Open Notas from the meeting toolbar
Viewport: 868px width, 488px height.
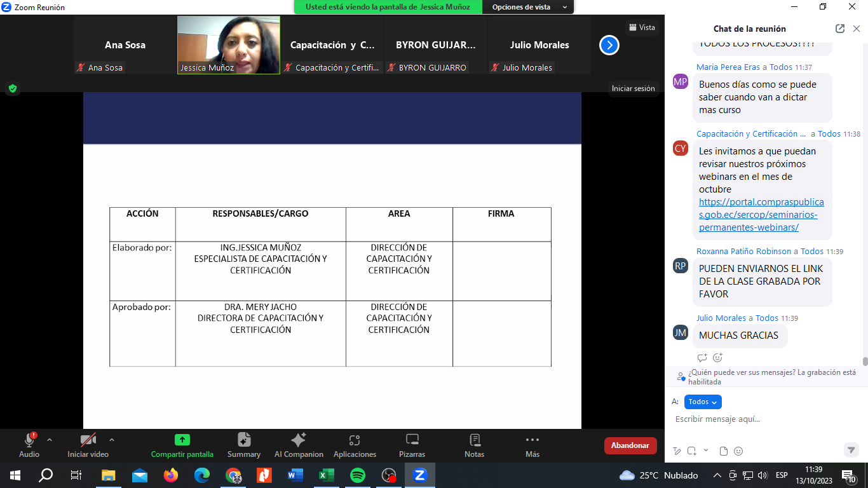pyautogui.click(x=474, y=445)
